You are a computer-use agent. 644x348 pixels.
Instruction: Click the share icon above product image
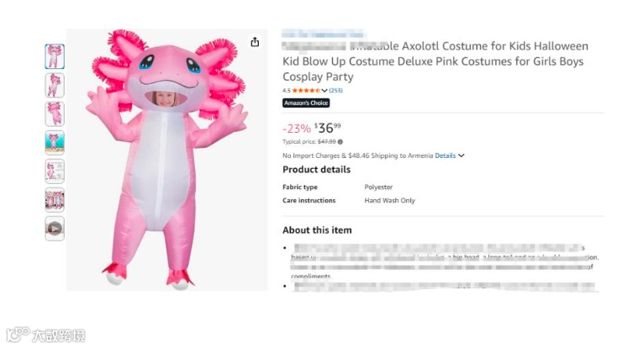coord(255,42)
